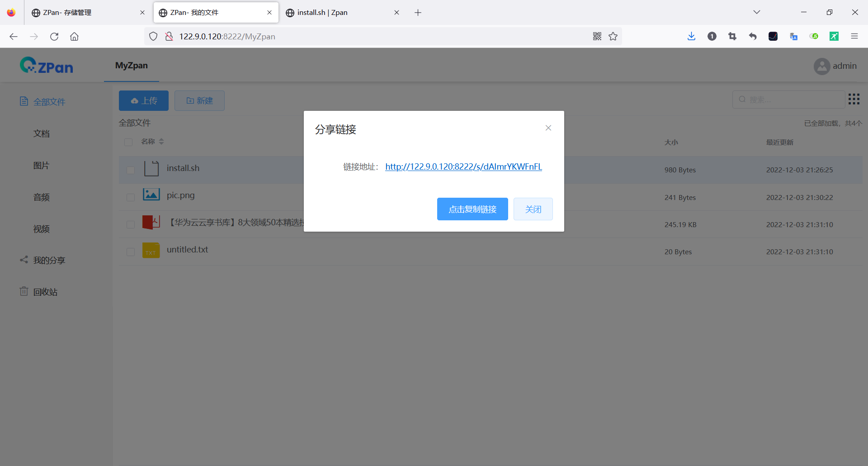Click the address bar URL field
868x466 pixels.
(x=383, y=37)
